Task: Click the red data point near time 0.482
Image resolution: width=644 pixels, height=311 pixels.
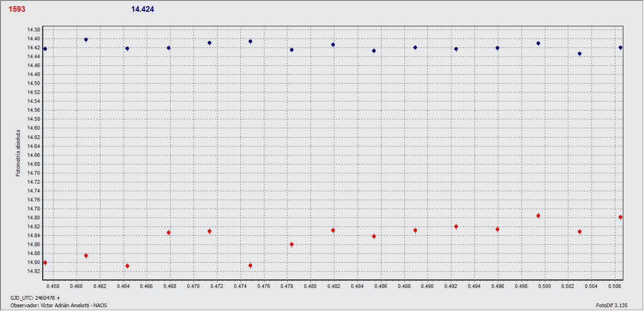Action: pos(333,230)
